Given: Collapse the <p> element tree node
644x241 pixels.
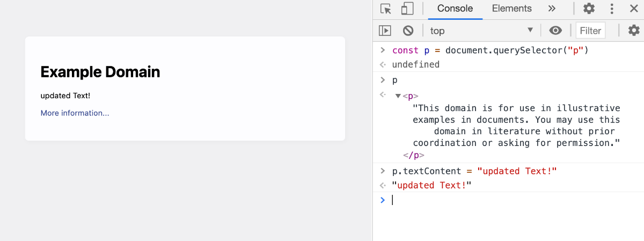Looking at the screenshot, I should [398, 97].
